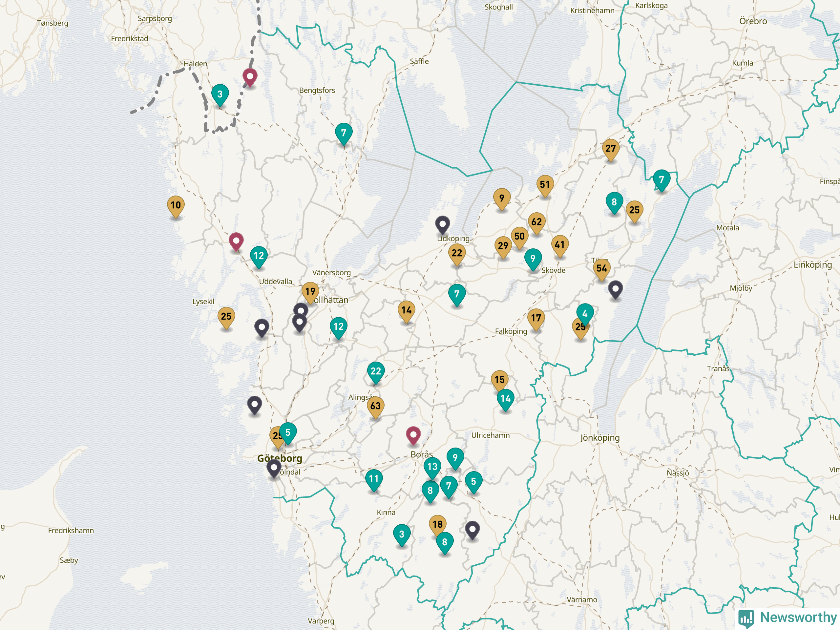Click the teal marker numbered 14 near Ulricehamn
Viewport: 840px width, 630px height.
(x=505, y=399)
